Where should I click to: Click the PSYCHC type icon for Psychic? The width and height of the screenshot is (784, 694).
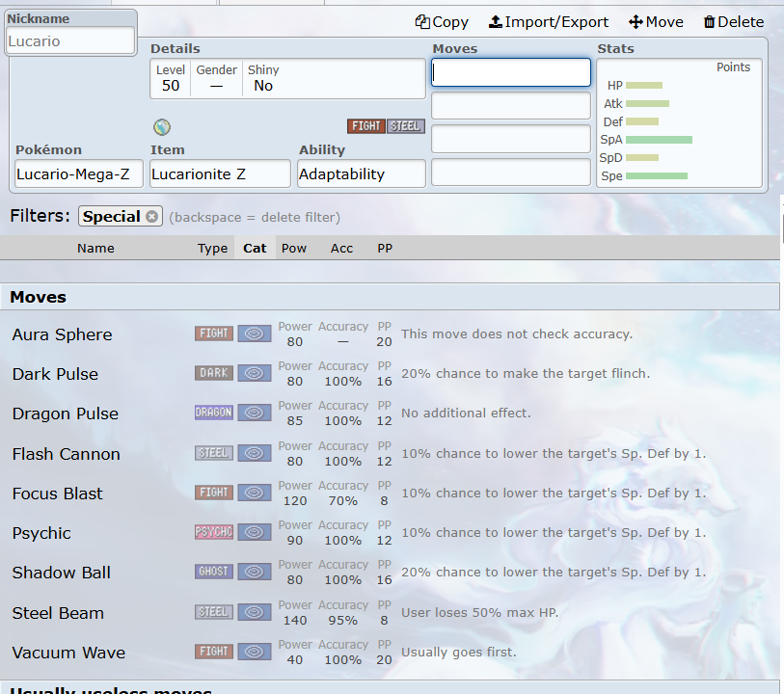pos(214,532)
